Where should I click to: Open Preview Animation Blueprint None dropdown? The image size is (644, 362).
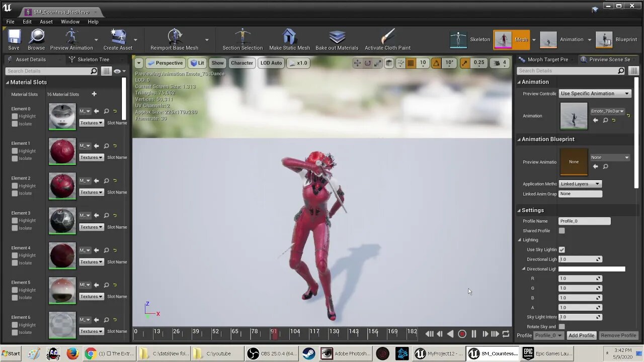point(610,157)
